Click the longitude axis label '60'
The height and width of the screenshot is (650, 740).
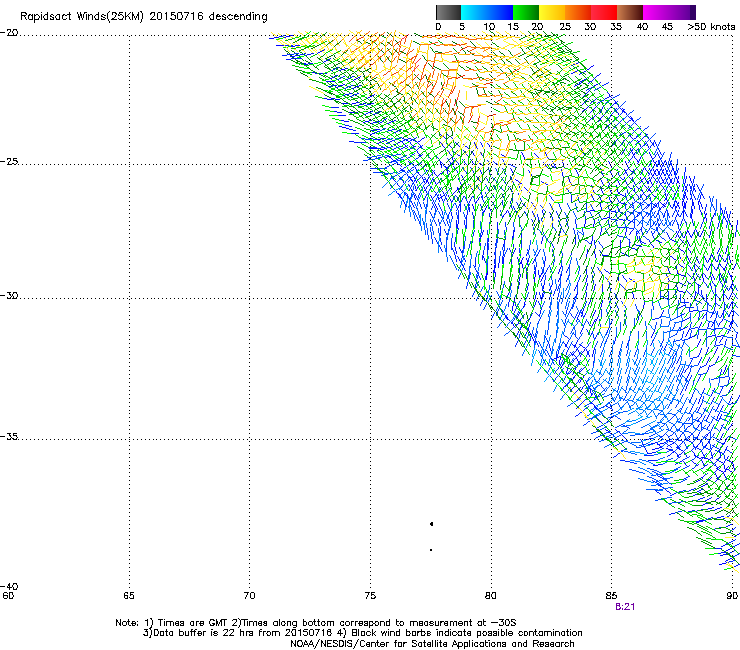pos(8,596)
